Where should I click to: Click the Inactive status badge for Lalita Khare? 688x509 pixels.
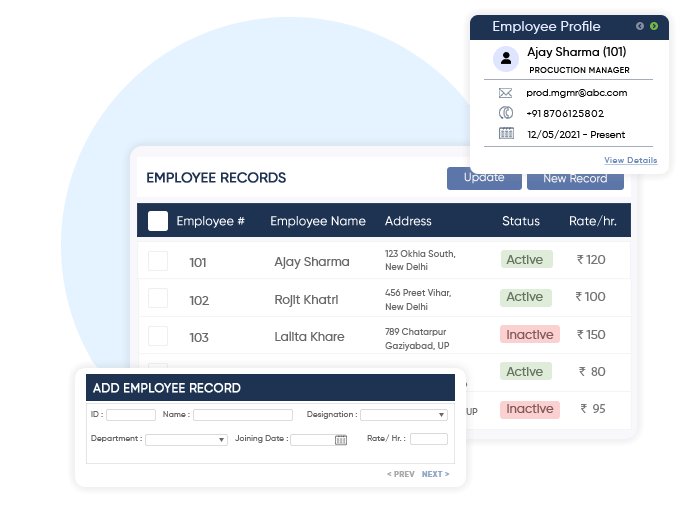530,334
